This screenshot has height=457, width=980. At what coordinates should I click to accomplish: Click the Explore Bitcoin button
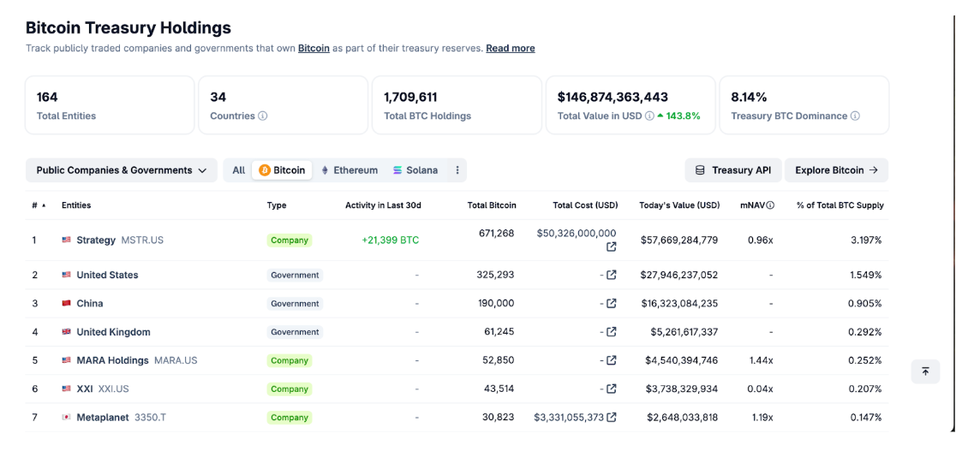pos(836,169)
